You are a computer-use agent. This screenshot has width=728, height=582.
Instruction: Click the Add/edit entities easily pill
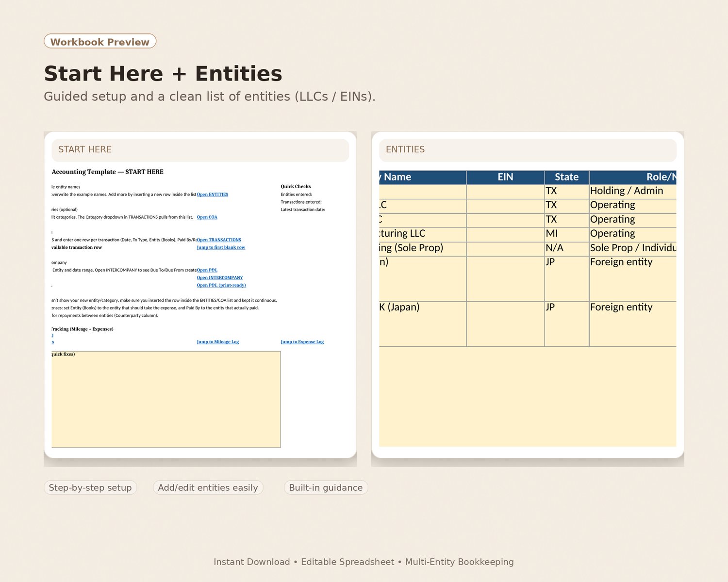click(208, 487)
